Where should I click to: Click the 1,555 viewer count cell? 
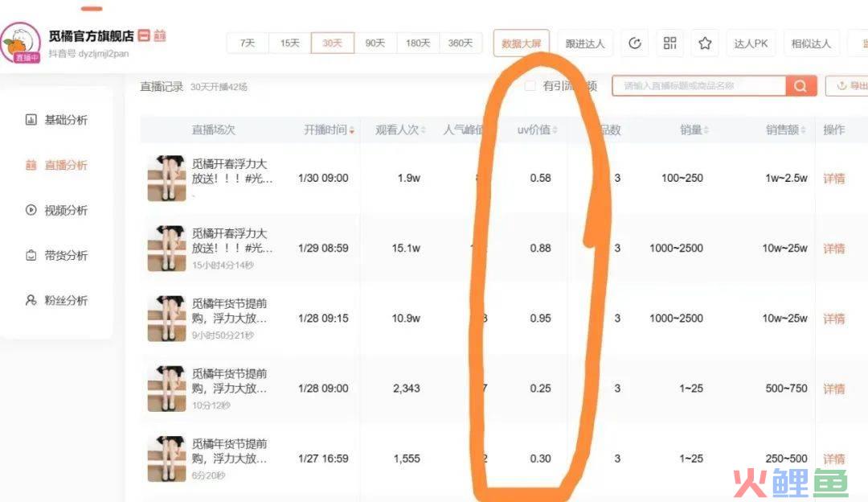407,459
